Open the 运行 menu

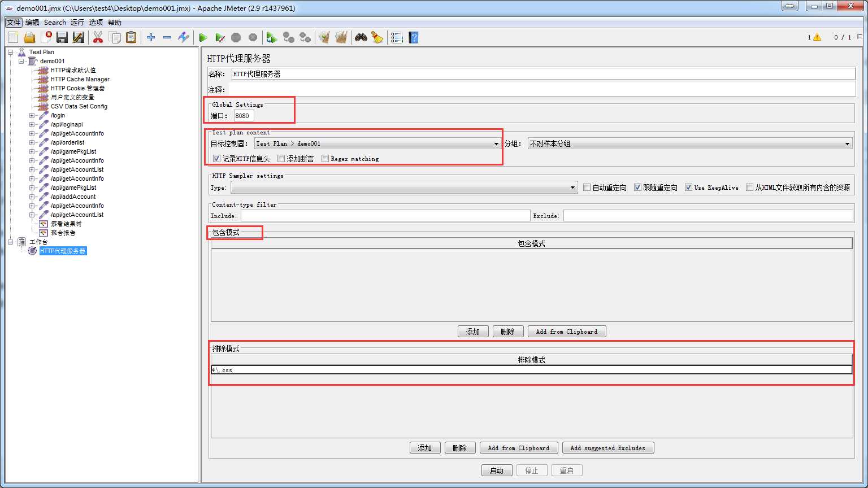[77, 23]
